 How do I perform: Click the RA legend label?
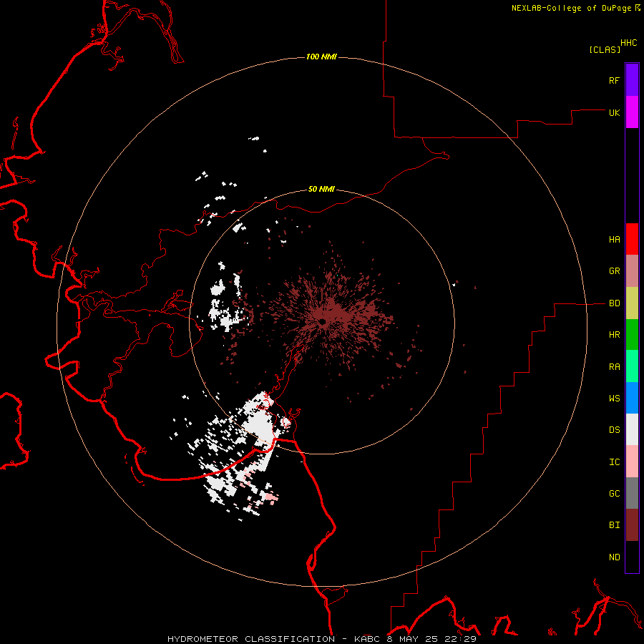click(614, 367)
